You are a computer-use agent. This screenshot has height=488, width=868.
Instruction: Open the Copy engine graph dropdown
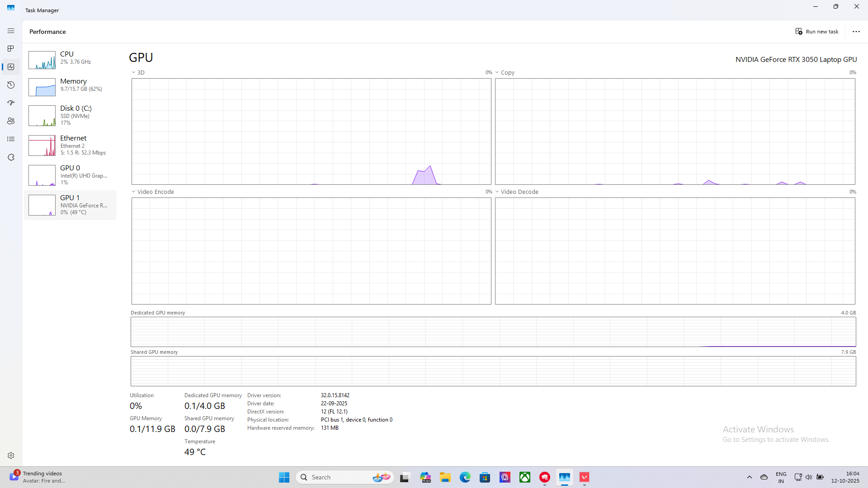[505, 72]
